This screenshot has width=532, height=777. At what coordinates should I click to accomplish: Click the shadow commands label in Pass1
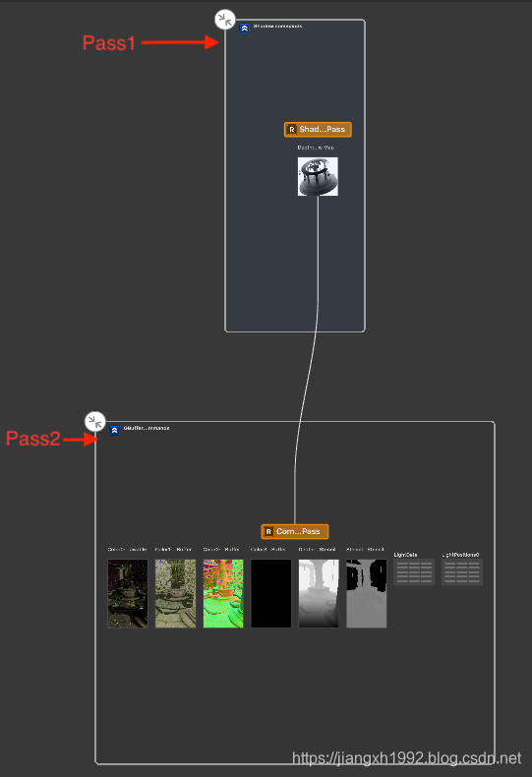277,27
